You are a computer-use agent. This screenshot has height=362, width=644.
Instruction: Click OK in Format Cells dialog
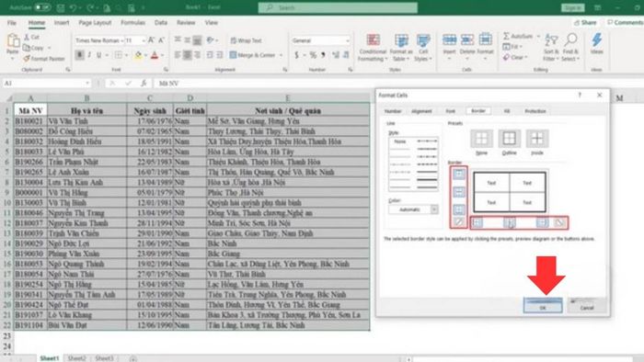(543, 306)
